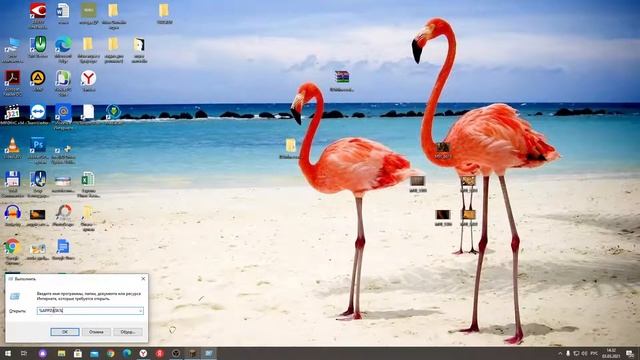
Task: Select the Google Chrome desktop icon
Action: point(13,251)
